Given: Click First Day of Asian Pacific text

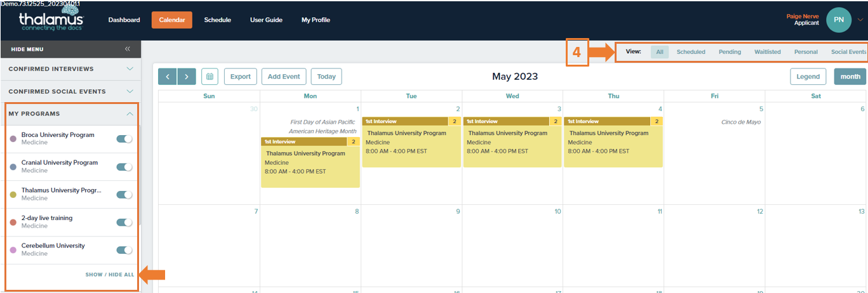Looking at the screenshot, I should click(x=323, y=122).
